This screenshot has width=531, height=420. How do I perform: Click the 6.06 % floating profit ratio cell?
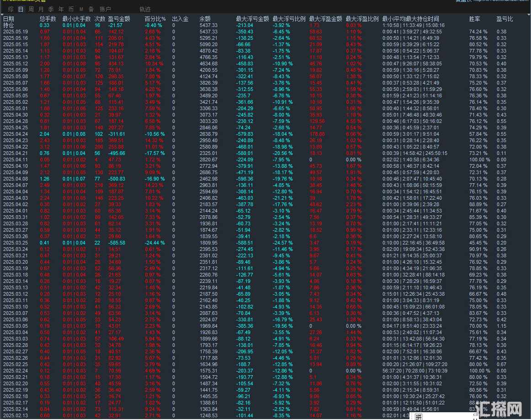pos(354,134)
